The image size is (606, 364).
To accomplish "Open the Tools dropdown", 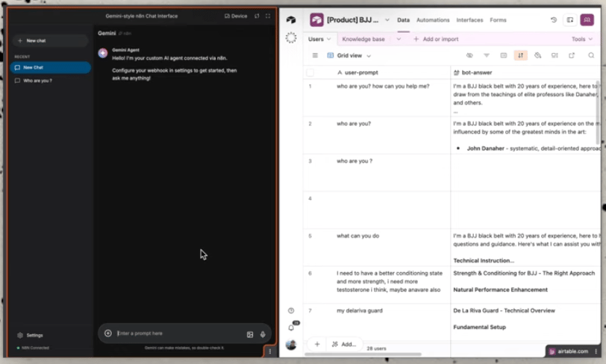I will [x=582, y=39].
